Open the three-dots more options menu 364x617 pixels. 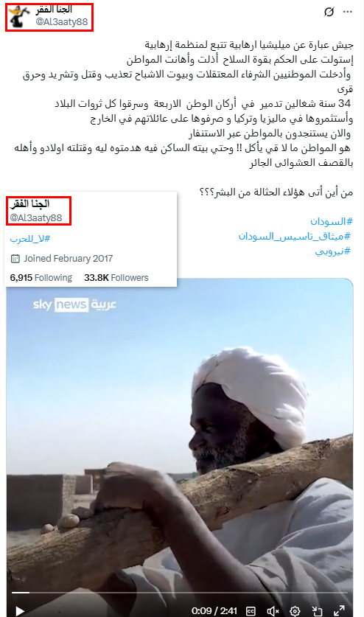click(348, 12)
